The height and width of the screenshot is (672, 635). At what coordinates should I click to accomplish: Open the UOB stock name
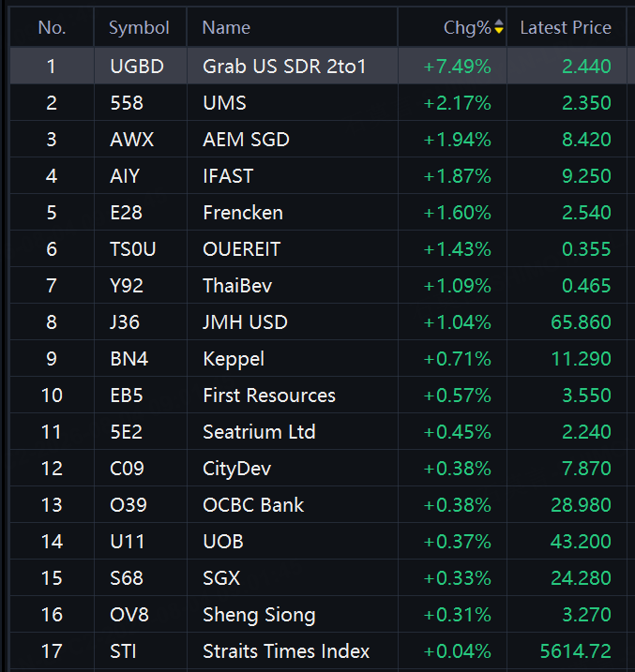223,542
